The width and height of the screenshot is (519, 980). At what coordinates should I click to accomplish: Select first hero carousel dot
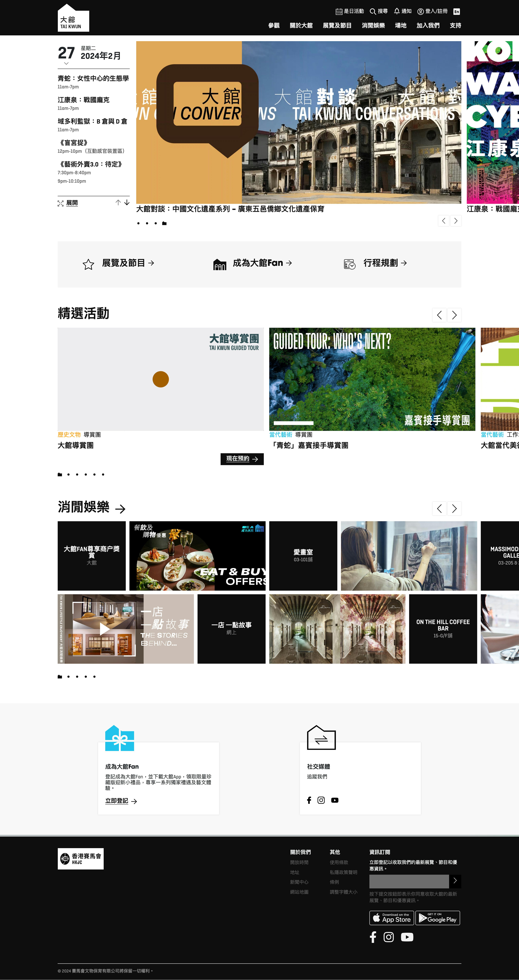[138, 223]
